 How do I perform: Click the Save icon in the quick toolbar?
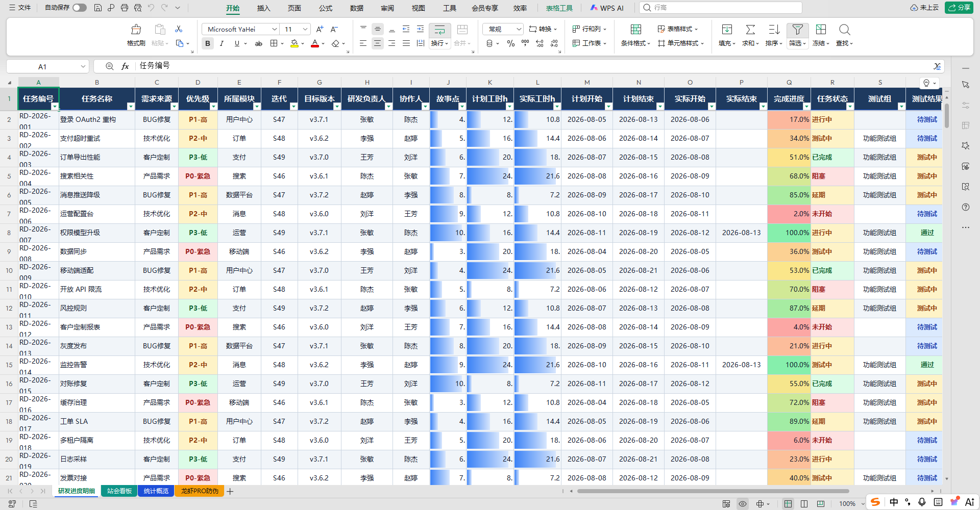(x=98, y=8)
